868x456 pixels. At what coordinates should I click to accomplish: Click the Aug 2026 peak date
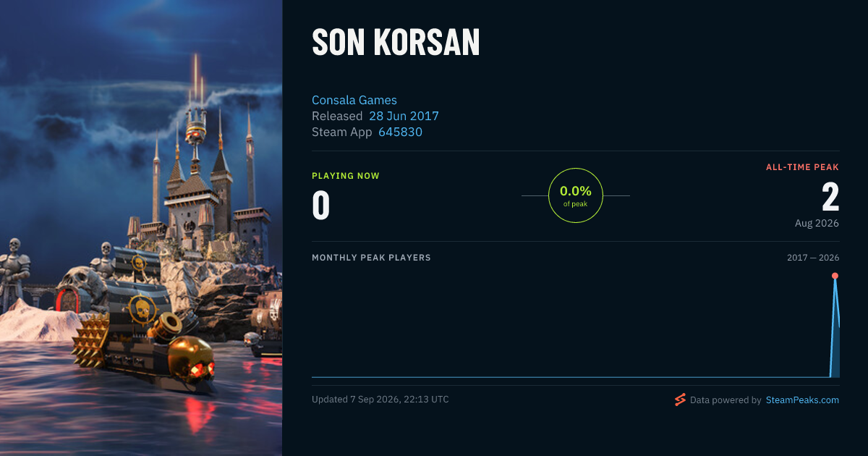817,223
